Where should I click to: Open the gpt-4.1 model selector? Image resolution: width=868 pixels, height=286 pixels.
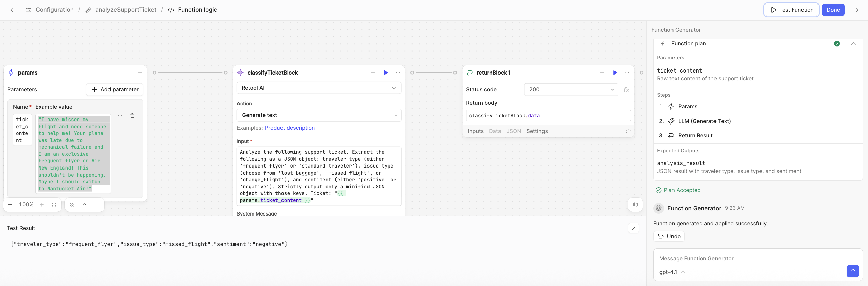click(671, 272)
